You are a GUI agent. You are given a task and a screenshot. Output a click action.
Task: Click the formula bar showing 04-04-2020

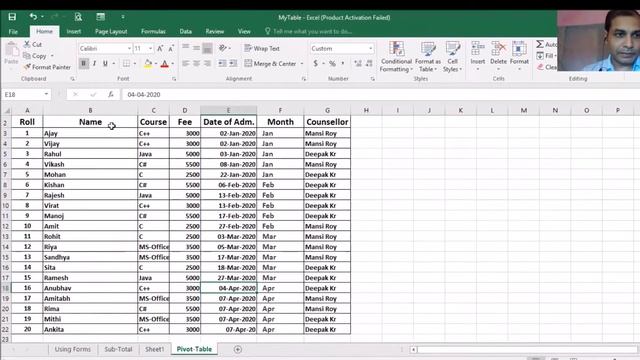(380, 94)
